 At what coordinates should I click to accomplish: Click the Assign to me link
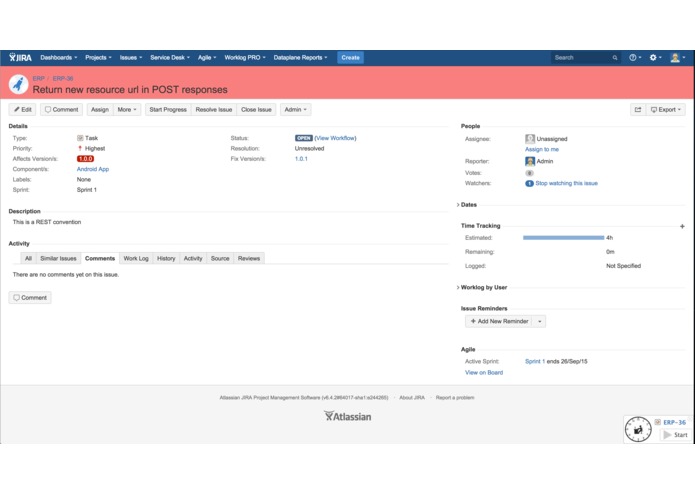click(x=542, y=149)
